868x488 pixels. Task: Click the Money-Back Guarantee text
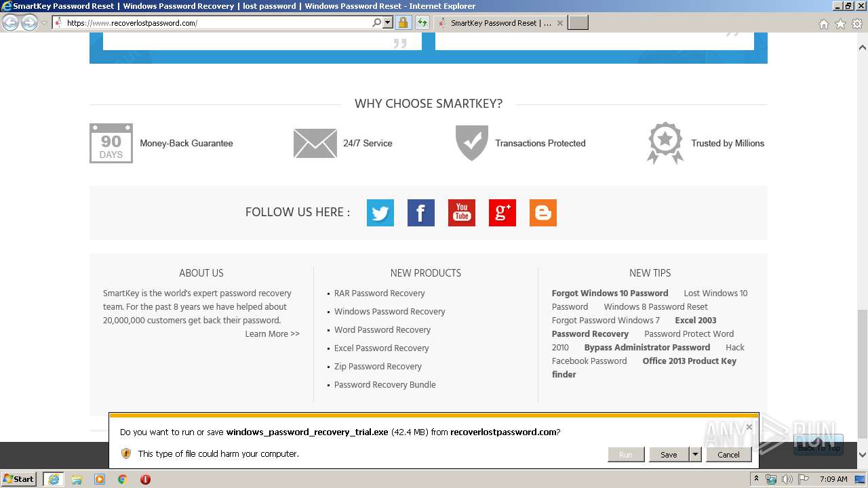coord(186,143)
